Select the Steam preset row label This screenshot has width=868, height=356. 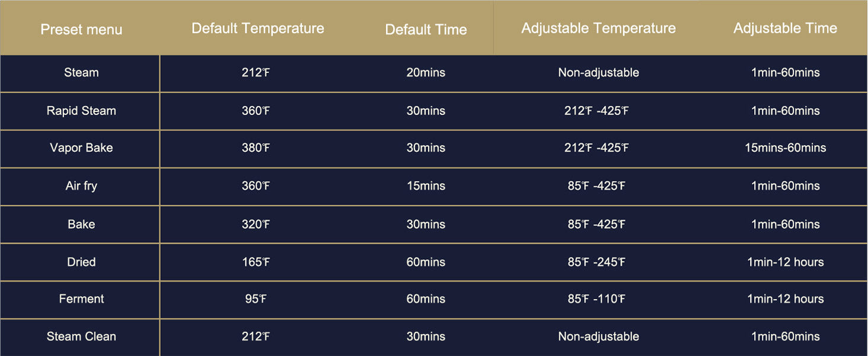pos(81,72)
